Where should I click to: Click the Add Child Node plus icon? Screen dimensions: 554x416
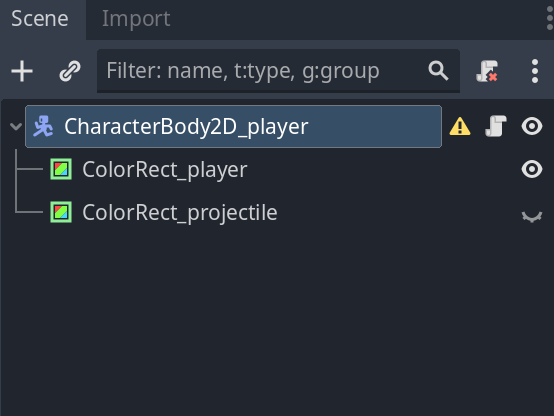(22, 71)
